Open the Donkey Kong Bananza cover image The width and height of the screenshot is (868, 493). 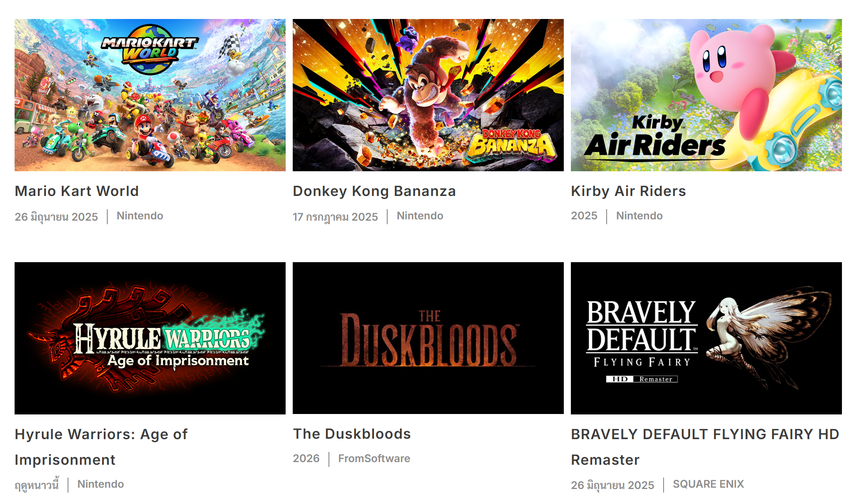[428, 95]
